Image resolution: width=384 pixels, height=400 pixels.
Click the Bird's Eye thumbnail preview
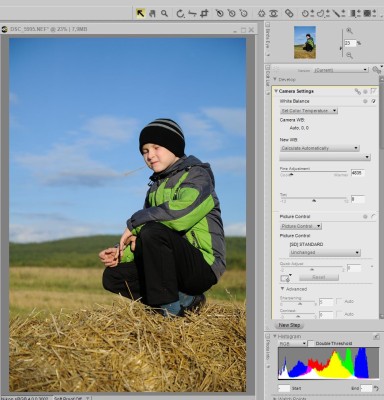coord(305,42)
